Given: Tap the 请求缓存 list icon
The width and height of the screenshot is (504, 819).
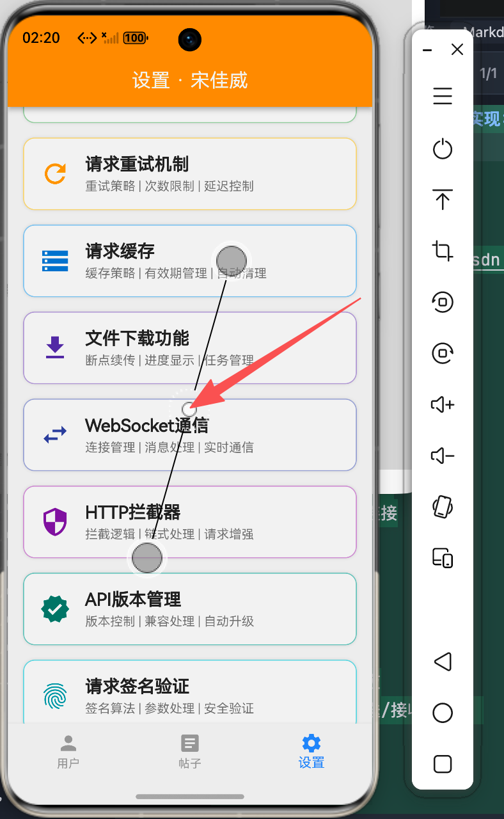Looking at the screenshot, I should 55,261.
